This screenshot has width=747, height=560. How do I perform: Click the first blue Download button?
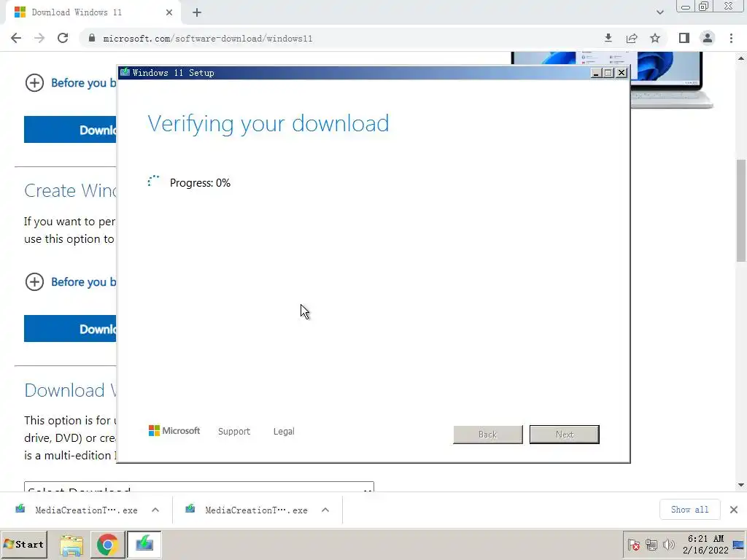[70, 130]
